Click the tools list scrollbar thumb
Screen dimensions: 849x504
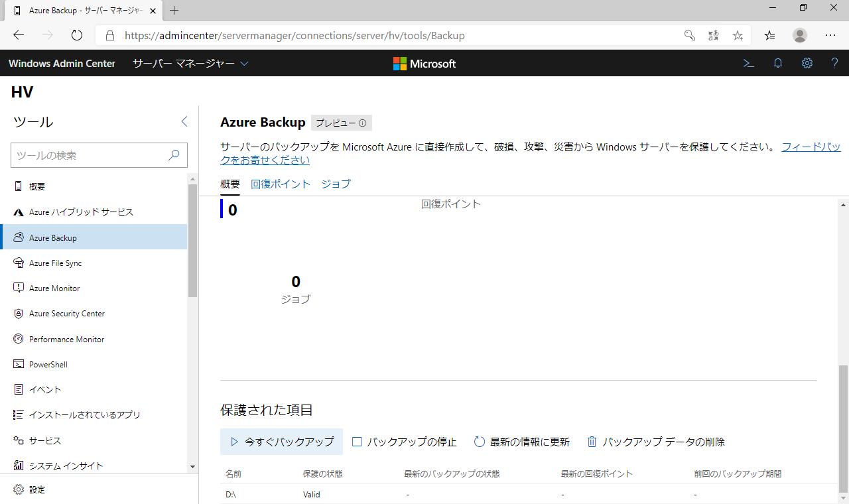(193, 240)
